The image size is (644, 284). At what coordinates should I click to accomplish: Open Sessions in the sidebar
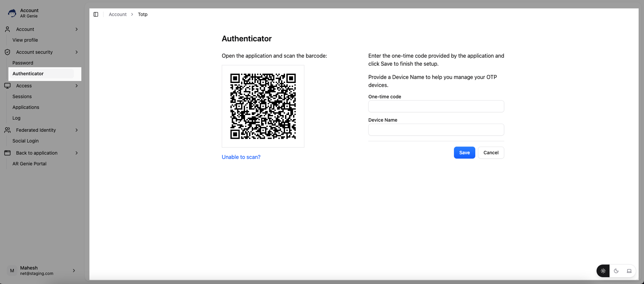22,96
